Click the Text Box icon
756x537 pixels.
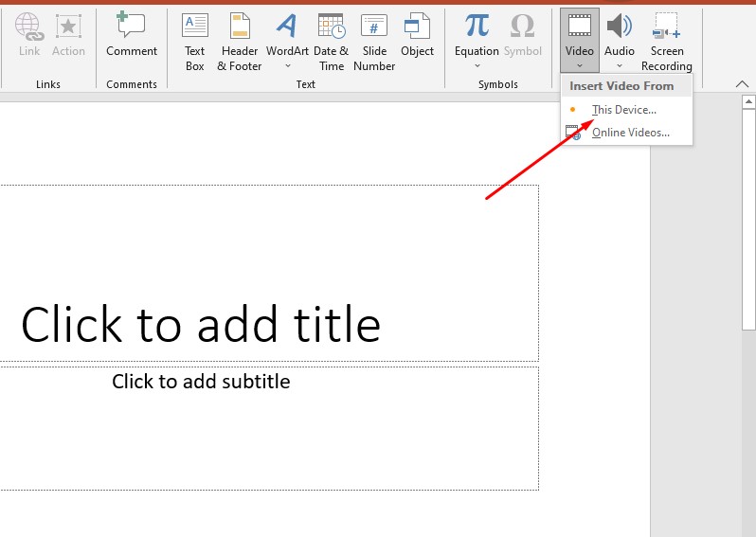194,27
